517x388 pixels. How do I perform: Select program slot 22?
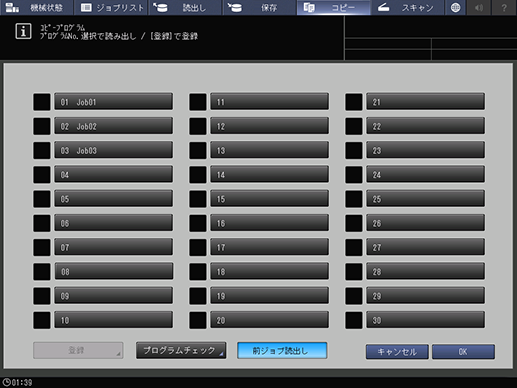click(426, 126)
